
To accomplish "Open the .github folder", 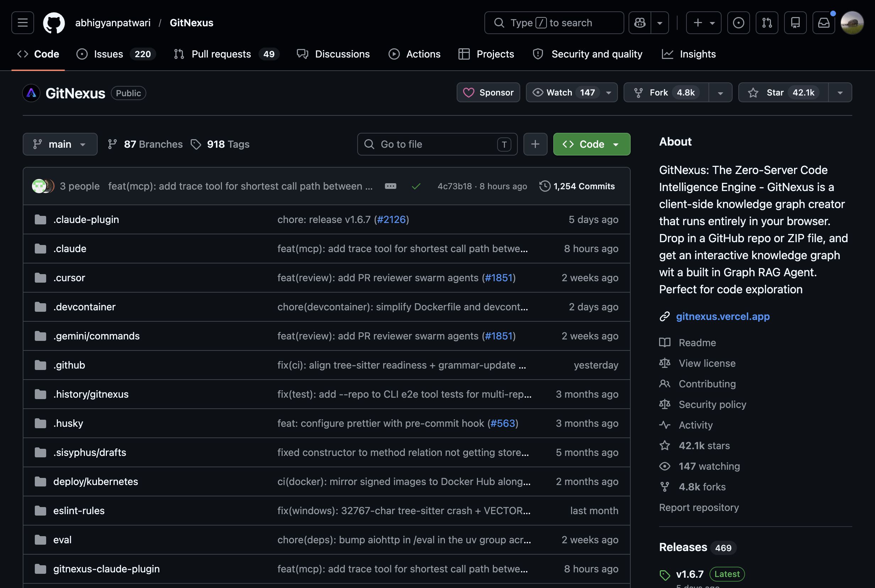I will pyautogui.click(x=69, y=365).
